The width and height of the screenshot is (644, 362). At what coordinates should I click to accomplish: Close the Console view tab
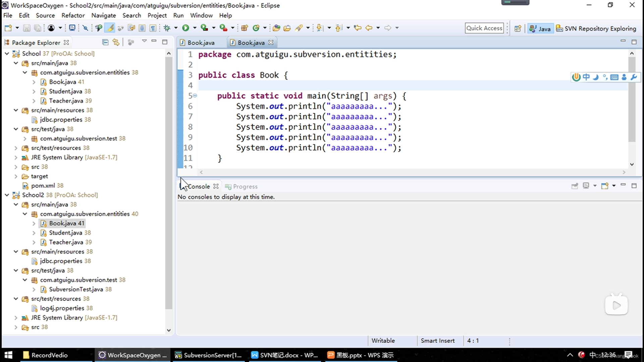pyautogui.click(x=216, y=186)
